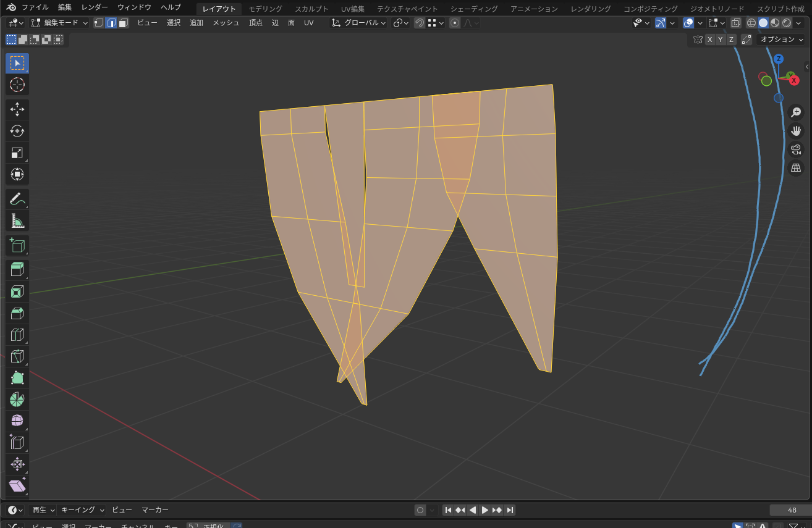Select the Knife tool
The height and width of the screenshot is (528, 812).
[x=17, y=356]
